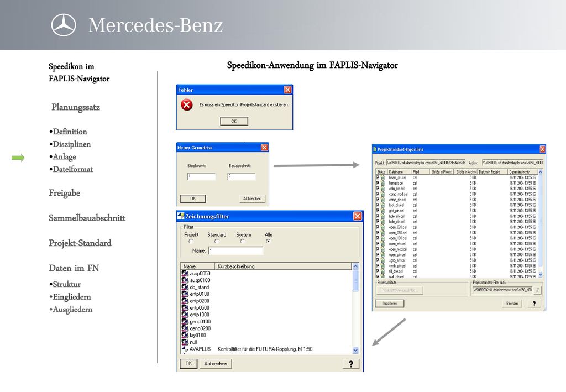Click Datum im Archiv column header

point(523,172)
